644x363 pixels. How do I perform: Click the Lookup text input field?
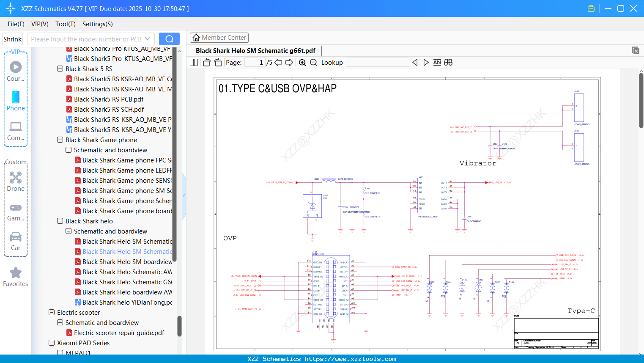(x=377, y=63)
